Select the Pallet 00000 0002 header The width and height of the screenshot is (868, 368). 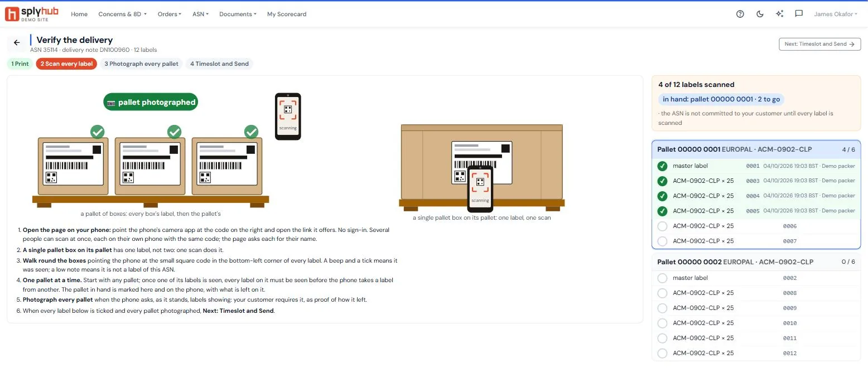756,262
